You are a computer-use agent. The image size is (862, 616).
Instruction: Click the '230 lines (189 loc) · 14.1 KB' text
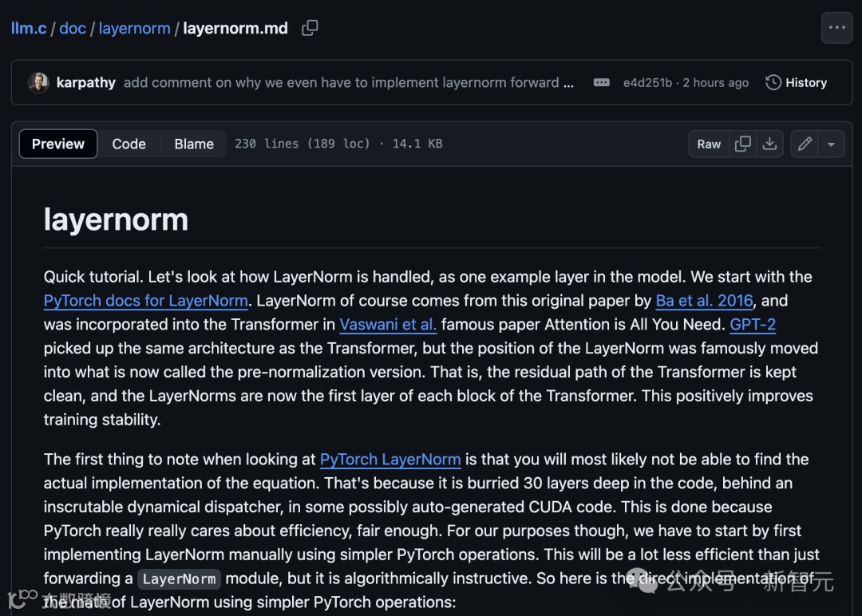[338, 144]
